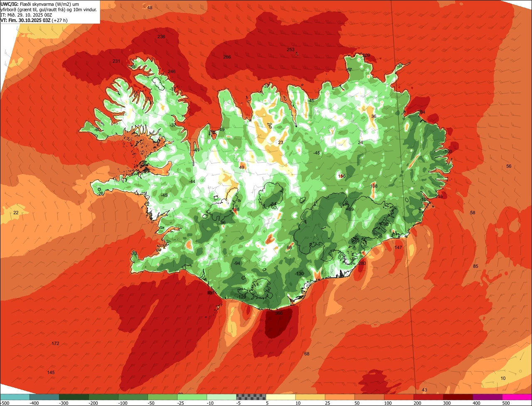Click the 56 value in the eastern sea

click(x=509, y=166)
